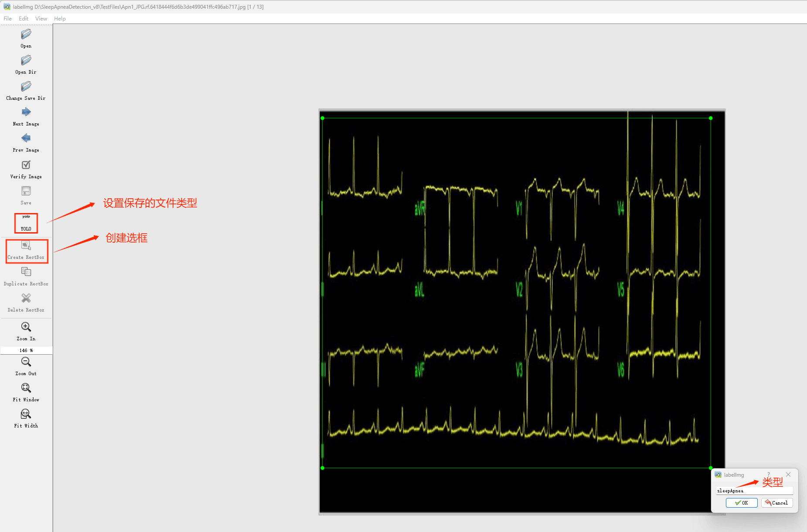The height and width of the screenshot is (532, 807).
Task: Open the View menu
Action: (41, 19)
